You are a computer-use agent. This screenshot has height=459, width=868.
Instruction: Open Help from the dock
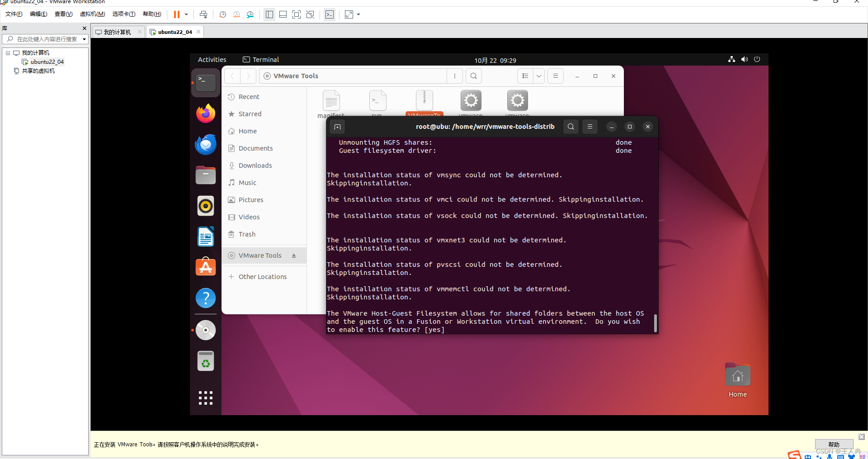[x=206, y=298]
